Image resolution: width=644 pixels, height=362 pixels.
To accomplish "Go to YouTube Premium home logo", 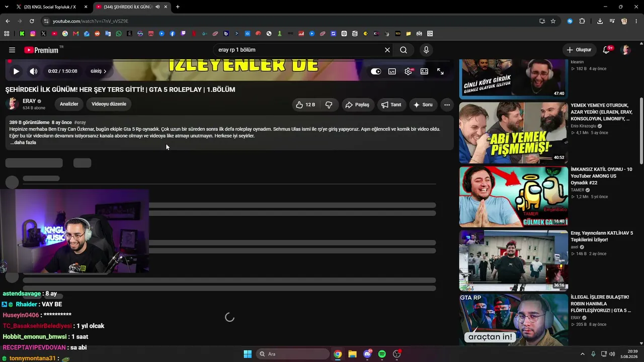I will click(42, 50).
